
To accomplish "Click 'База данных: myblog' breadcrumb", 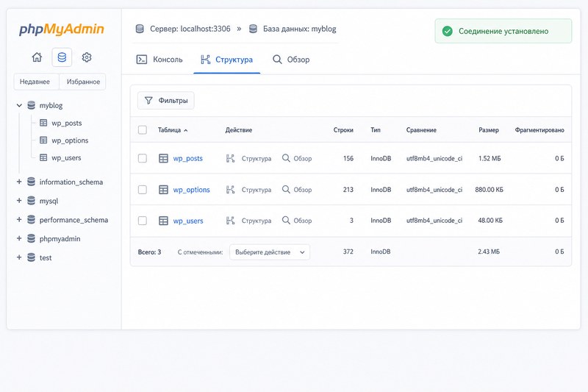I will tap(300, 29).
